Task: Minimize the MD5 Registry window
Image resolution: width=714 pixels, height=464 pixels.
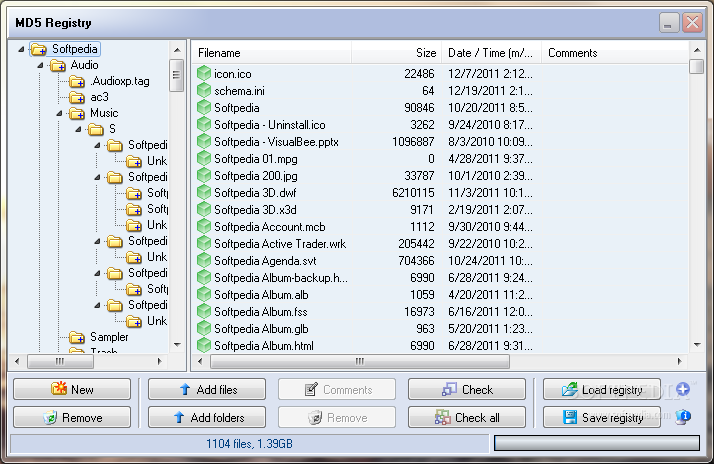Action: 668,22
